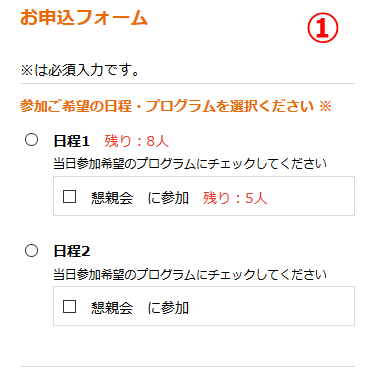Click the ※は必須入力です notice text
This screenshot has height=381, width=378.
click(x=80, y=70)
